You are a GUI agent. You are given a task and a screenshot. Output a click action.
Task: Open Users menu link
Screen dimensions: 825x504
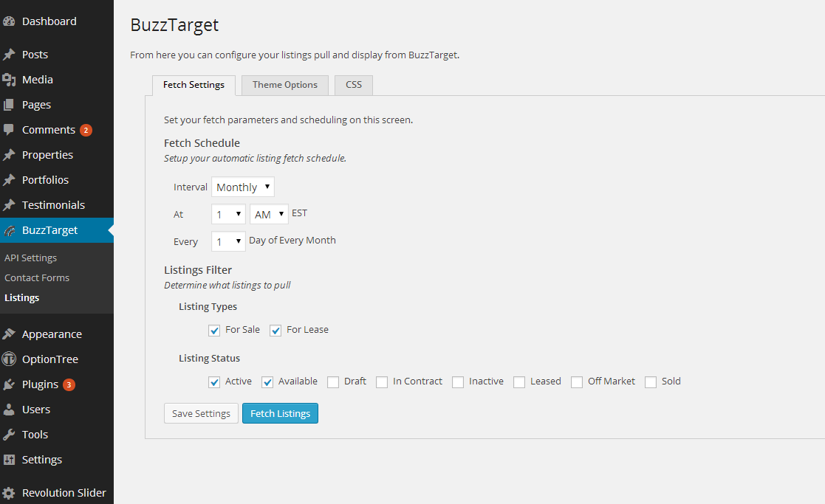36,410
